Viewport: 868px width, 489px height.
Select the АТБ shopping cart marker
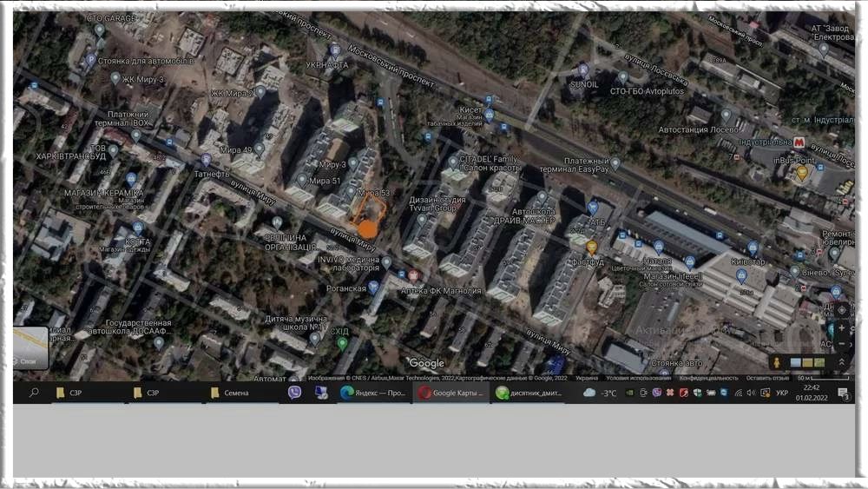[x=593, y=208]
